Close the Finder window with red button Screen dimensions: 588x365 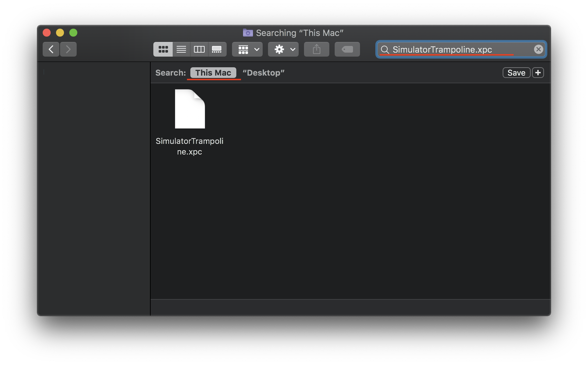[x=47, y=33]
